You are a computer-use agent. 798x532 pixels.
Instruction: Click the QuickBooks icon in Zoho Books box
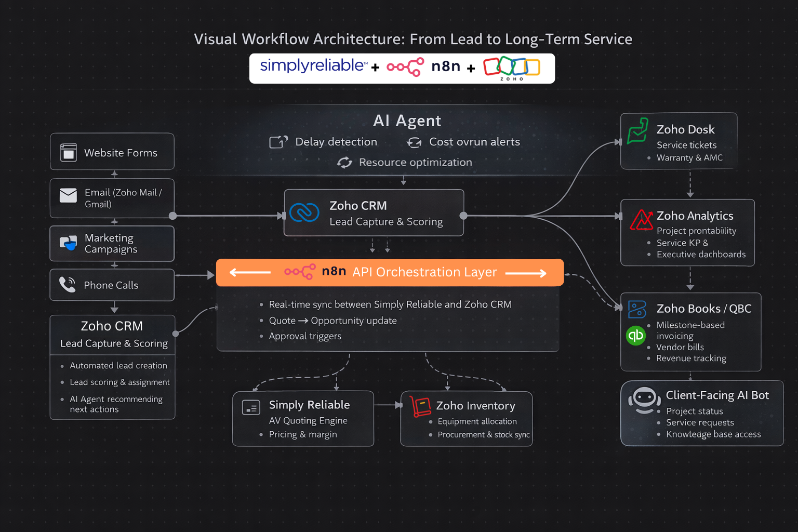point(635,336)
